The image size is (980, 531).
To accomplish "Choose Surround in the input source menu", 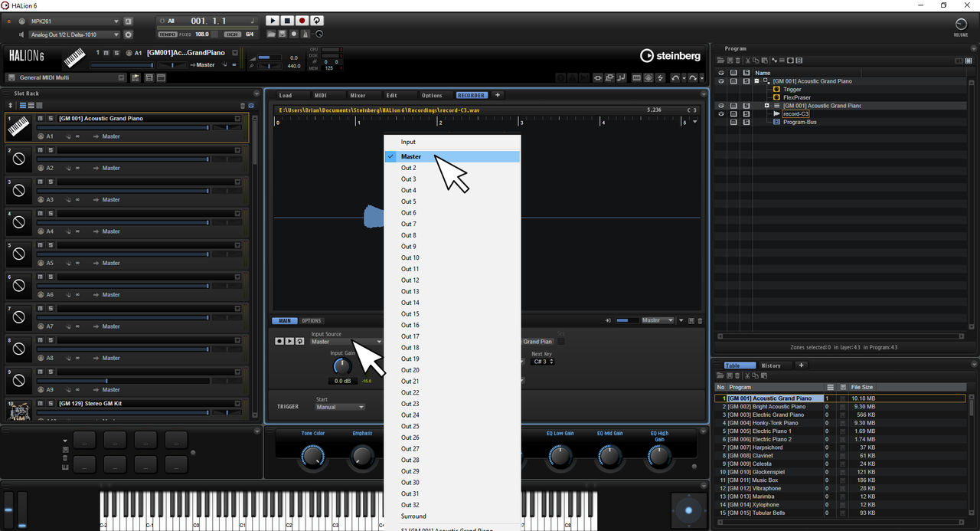I will 452,516.
